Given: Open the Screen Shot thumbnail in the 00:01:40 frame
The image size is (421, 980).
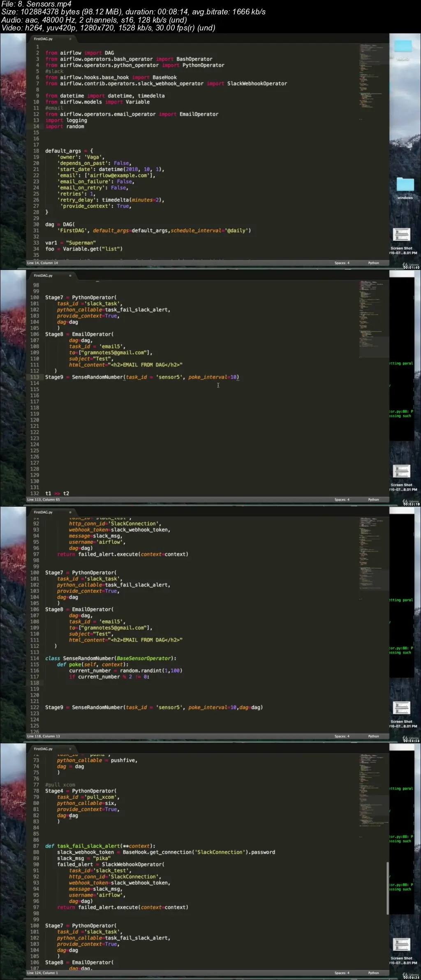Looking at the screenshot, I should 401,235.
